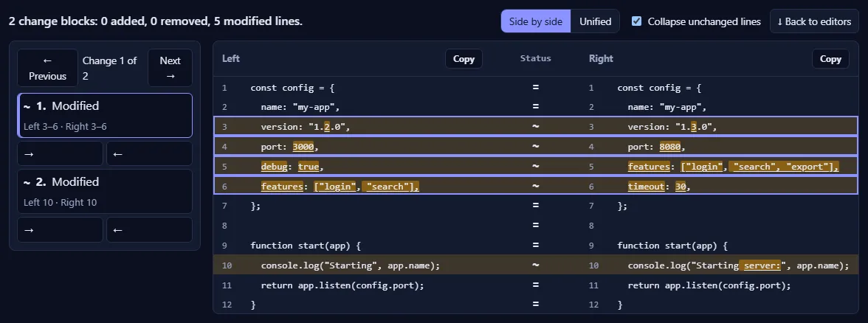The width and height of the screenshot is (868, 323).
Task: Click the tilde status marker on row 10
Action: click(x=535, y=265)
